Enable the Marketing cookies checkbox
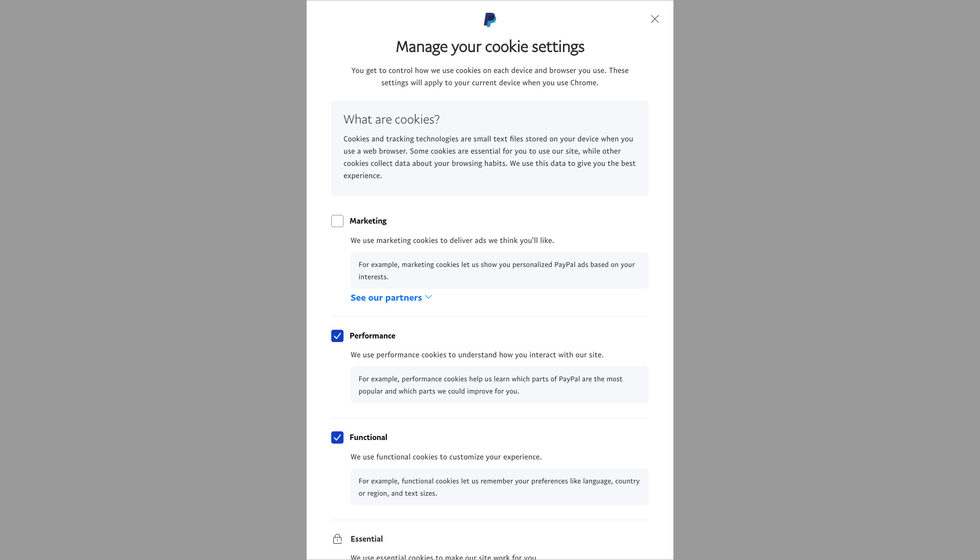 pyautogui.click(x=337, y=221)
